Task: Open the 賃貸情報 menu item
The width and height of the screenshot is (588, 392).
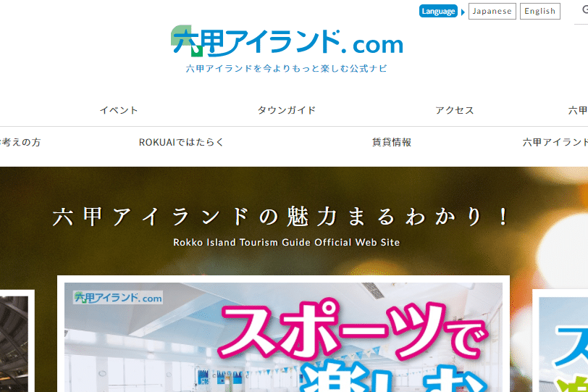Action: click(392, 142)
